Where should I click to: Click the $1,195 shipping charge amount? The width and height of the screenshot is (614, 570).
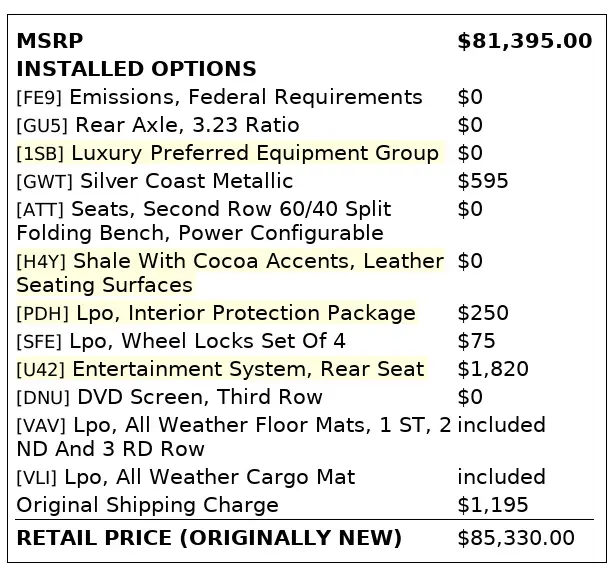[x=493, y=505]
